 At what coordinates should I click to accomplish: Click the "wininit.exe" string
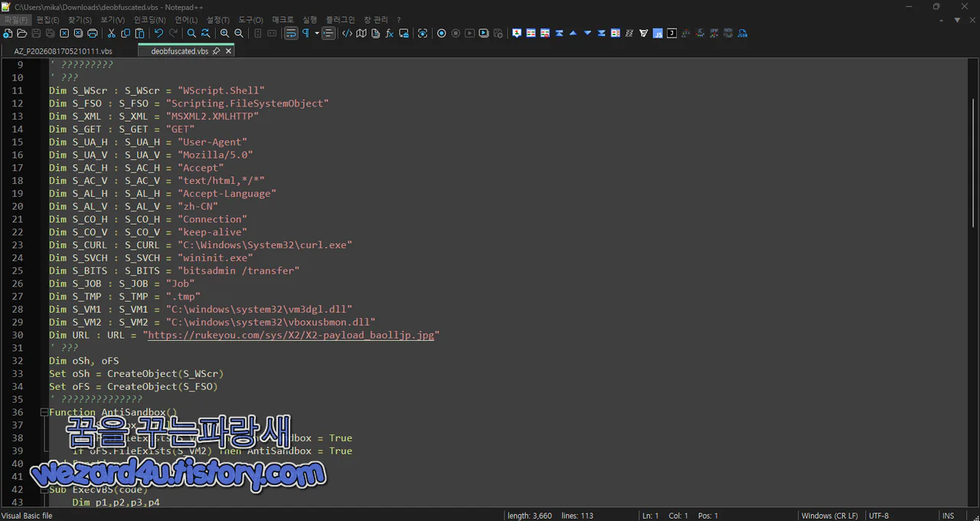[x=215, y=257]
